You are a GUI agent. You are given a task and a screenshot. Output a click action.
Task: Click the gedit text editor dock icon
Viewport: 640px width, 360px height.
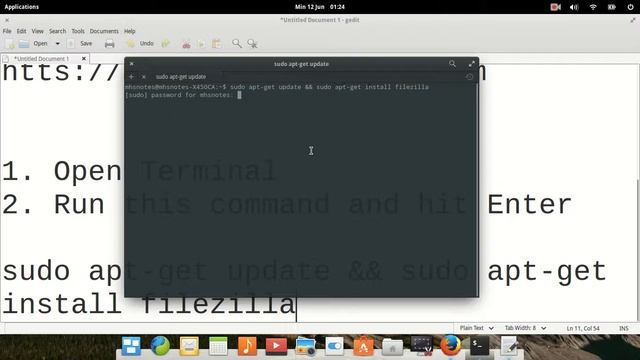(x=509, y=346)
